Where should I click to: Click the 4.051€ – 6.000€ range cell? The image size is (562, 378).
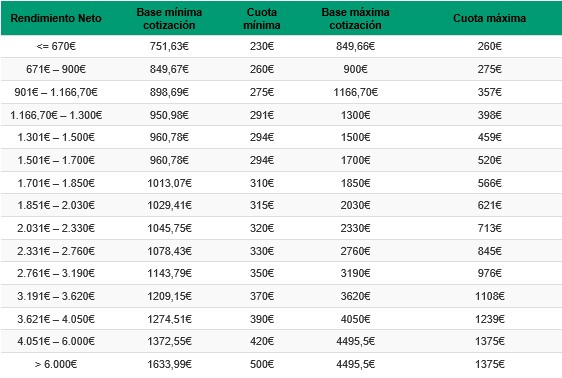[x=56, y=341]
